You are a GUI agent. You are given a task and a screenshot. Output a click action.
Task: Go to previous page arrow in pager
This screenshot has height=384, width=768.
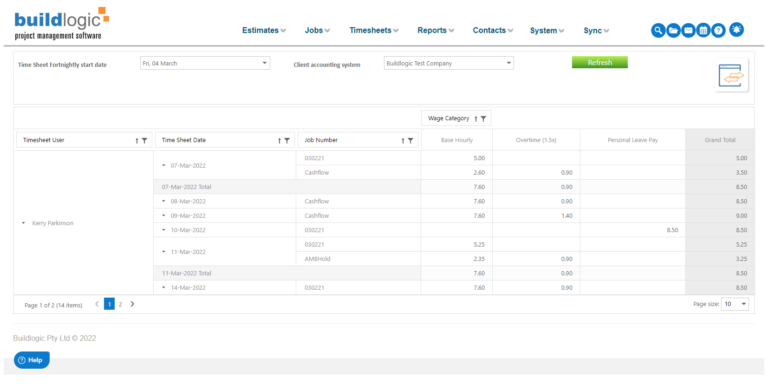click(97, 304)
